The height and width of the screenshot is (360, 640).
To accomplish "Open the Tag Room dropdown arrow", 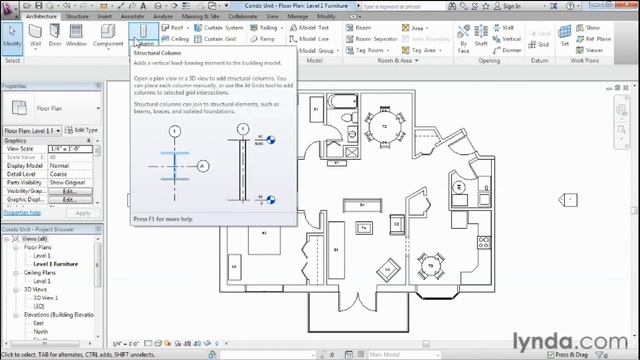I will tap(388, 51).
